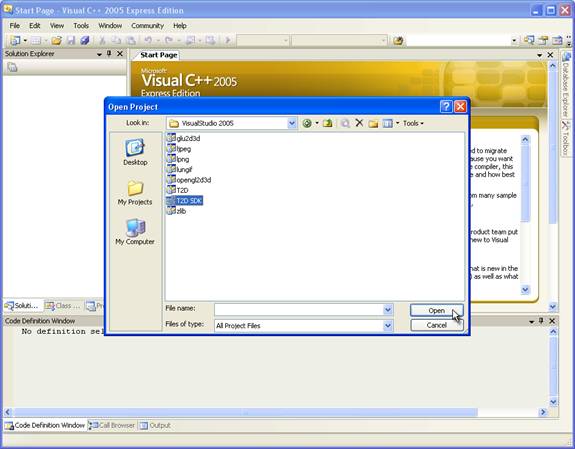Open the Edit menu
Viewport: 575px width, 449px height.
pyautogui.click(x=35, y=25)
